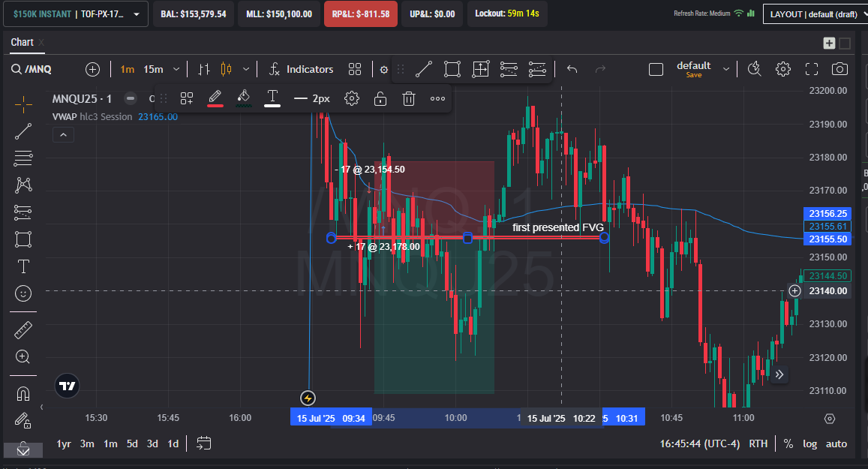Change text color with T swatch
This screenshot has width=868, height=469.
tap(272, 98)
